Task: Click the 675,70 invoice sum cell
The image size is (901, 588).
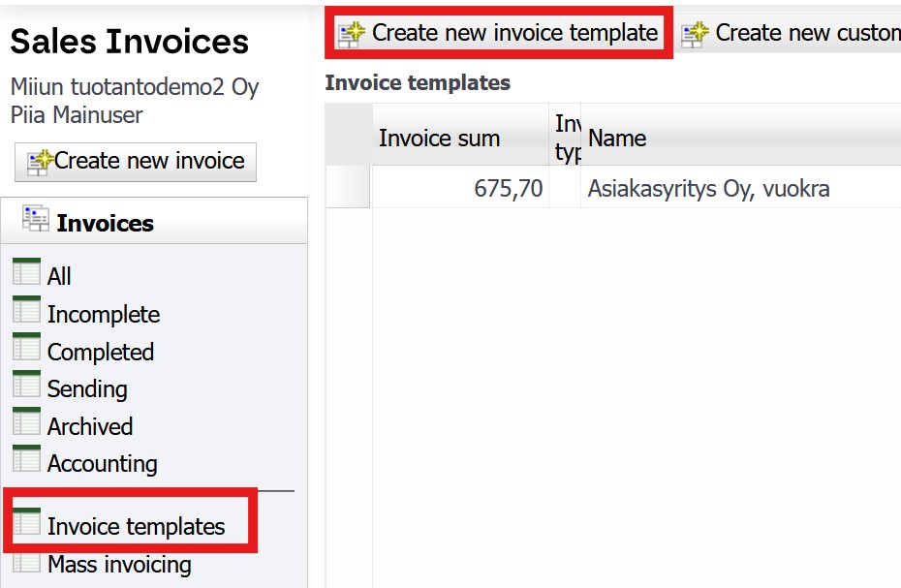Action: (461, 188)
